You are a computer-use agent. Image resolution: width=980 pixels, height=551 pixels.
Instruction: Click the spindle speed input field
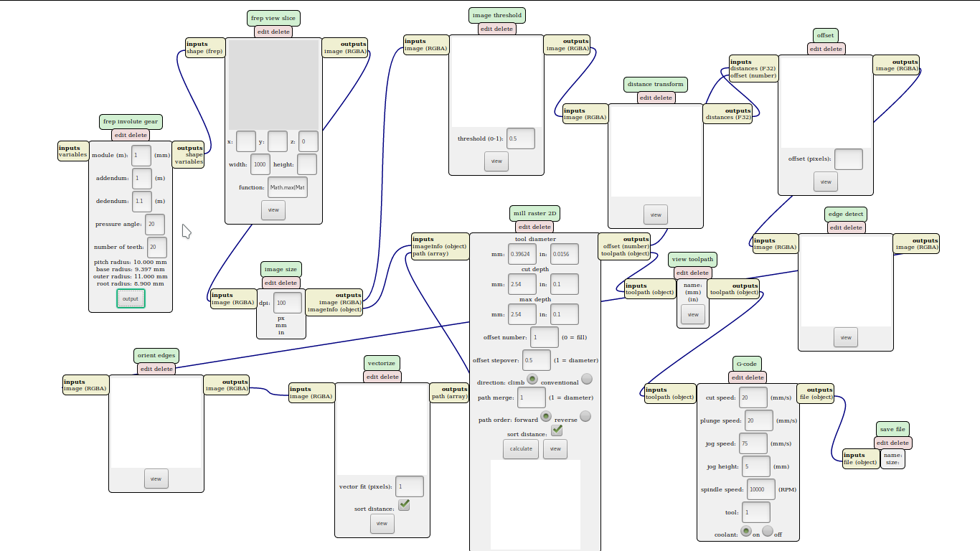coord(761,490)
